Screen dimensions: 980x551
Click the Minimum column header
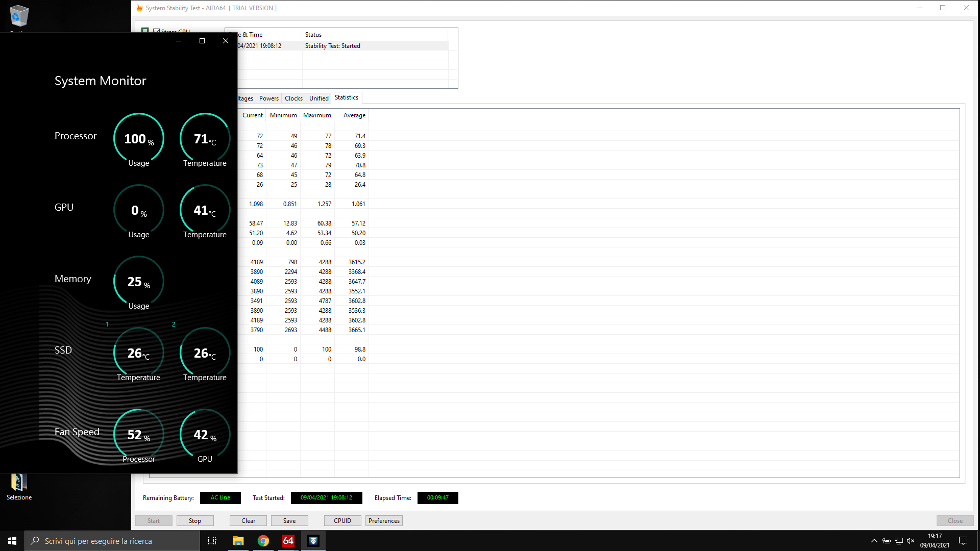click(283, 115)
